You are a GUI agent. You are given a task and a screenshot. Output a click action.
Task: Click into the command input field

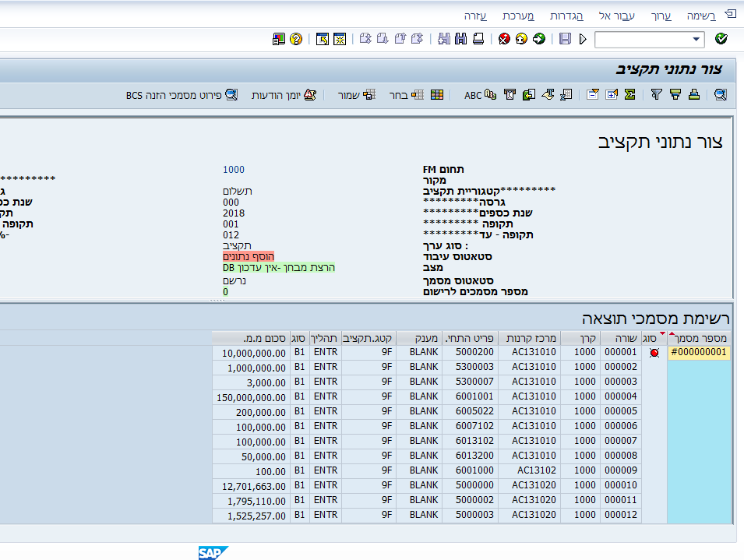643,39
